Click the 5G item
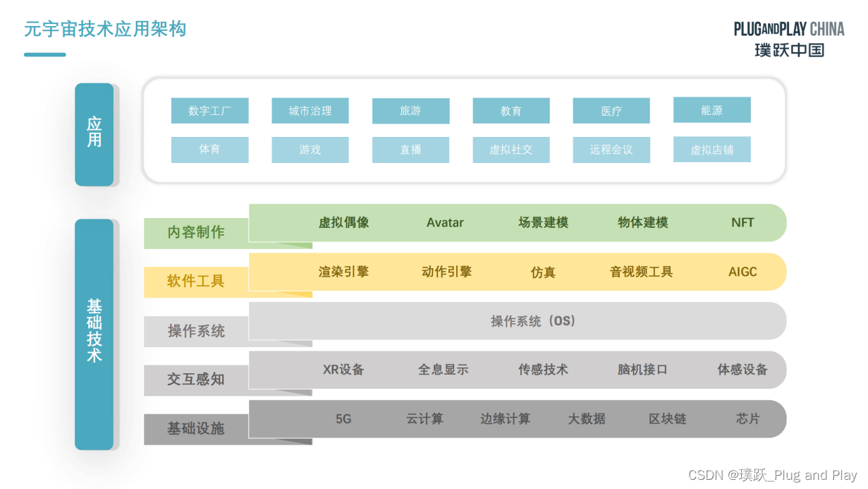The image size is (868, 489). tap(343, 419)
